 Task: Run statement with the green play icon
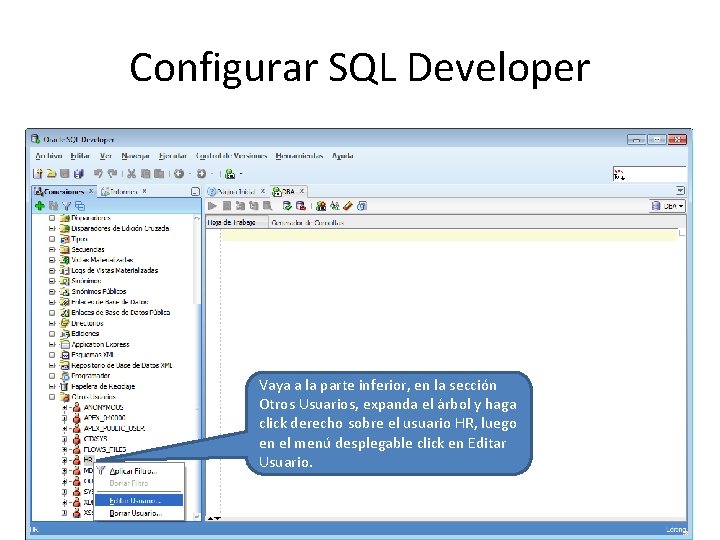212,206
